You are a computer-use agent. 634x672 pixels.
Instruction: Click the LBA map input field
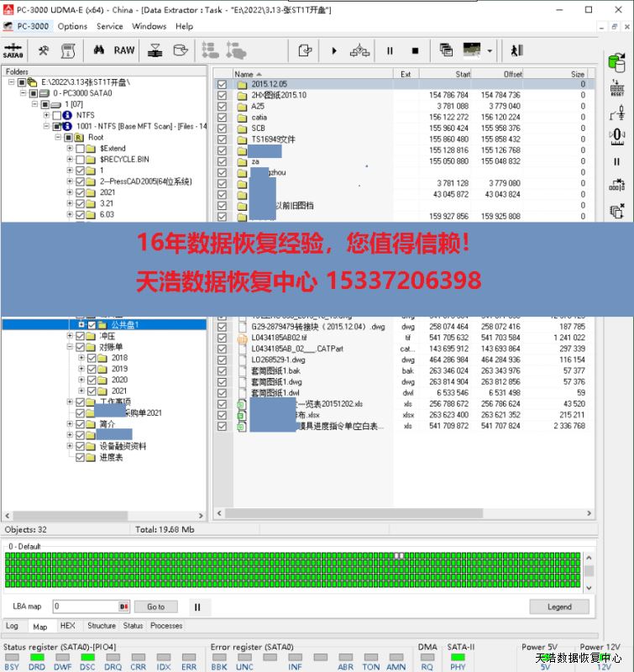point(84,606)
